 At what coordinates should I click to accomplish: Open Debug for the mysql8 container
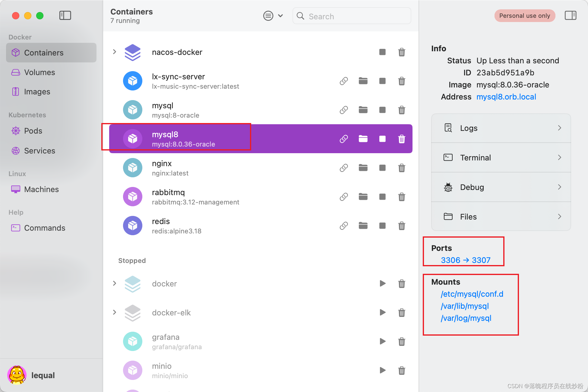tap(501, 187)
